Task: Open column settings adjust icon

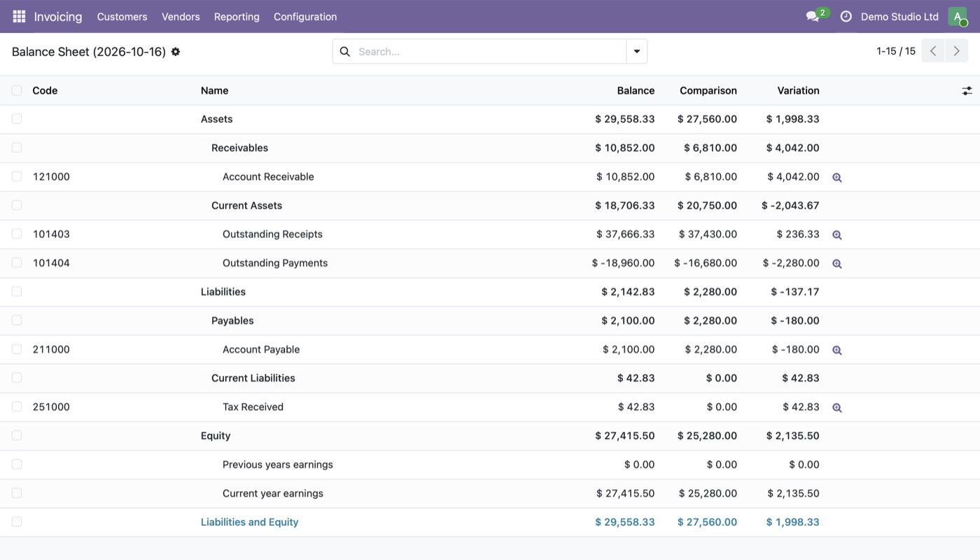Action: [x=967, y=90]
